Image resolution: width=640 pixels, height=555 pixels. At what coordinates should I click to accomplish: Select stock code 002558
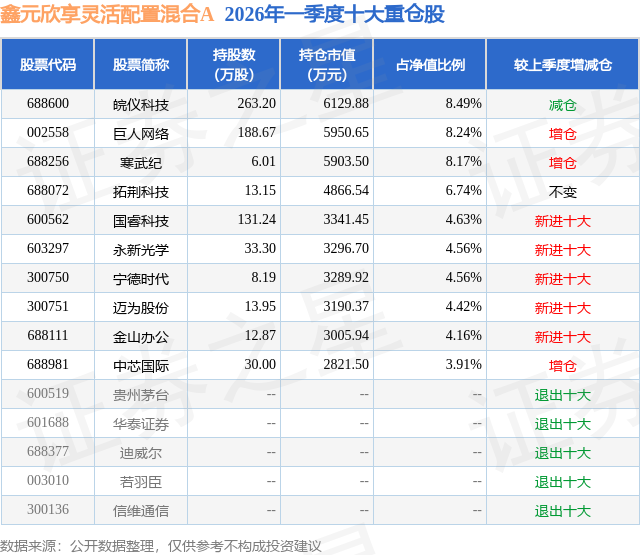tap(48, 133)
